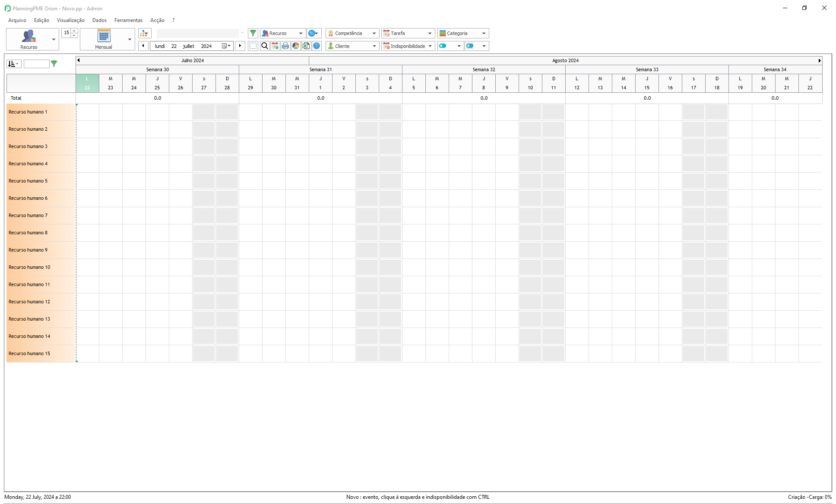Select Recurso humano 15 row
Screen dimensions: 836x504
coord(41,353)
